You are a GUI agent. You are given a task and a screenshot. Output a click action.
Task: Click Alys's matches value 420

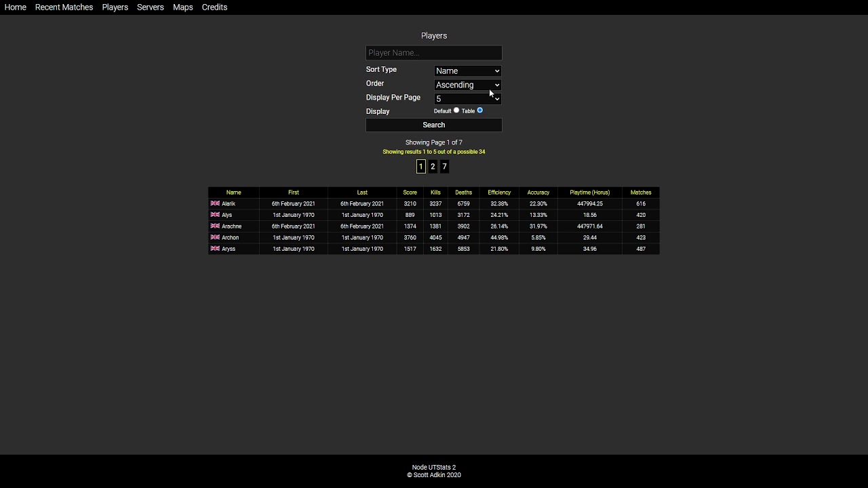[x=641, y=215]
